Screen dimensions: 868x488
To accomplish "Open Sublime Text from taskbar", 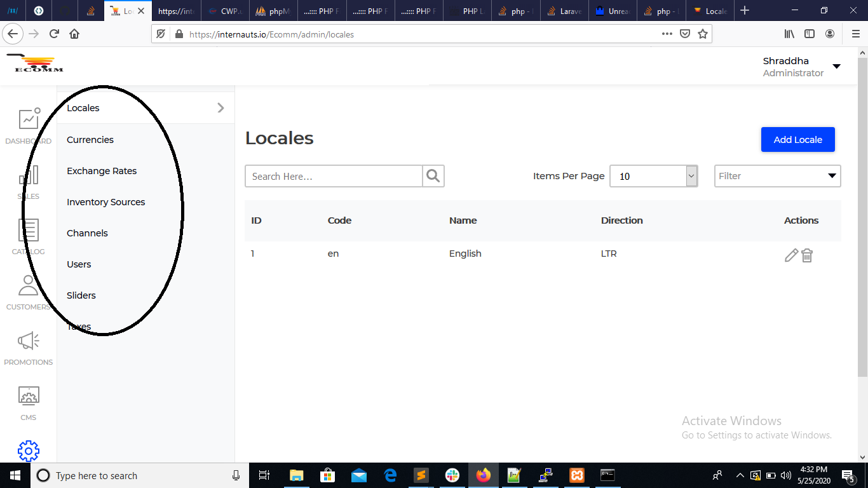I will [421, 475].
